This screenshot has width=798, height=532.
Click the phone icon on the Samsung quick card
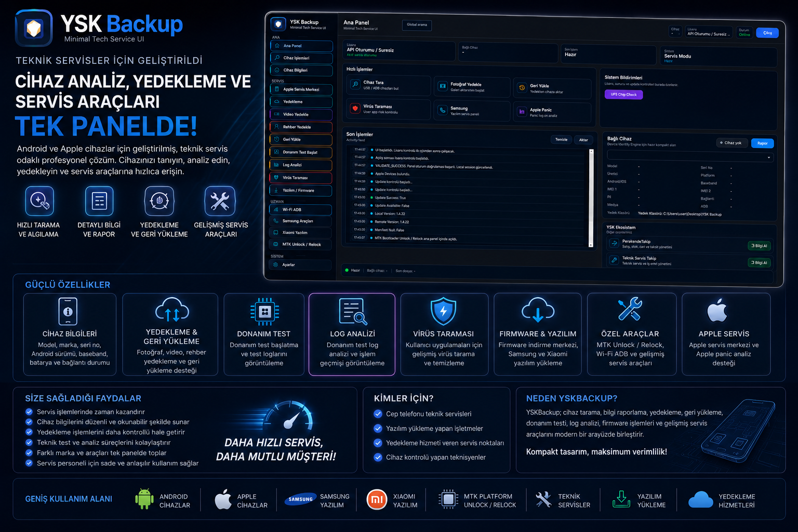(443, 110)
